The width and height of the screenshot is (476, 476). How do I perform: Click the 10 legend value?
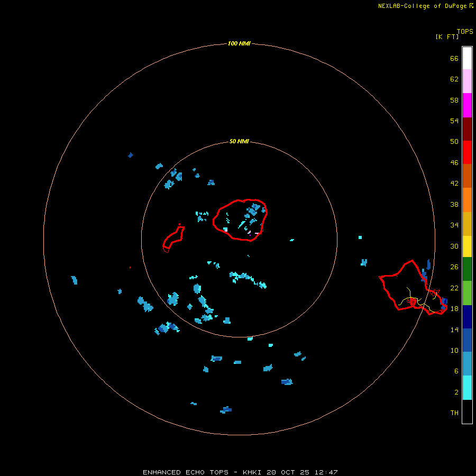tap(454, 350)
